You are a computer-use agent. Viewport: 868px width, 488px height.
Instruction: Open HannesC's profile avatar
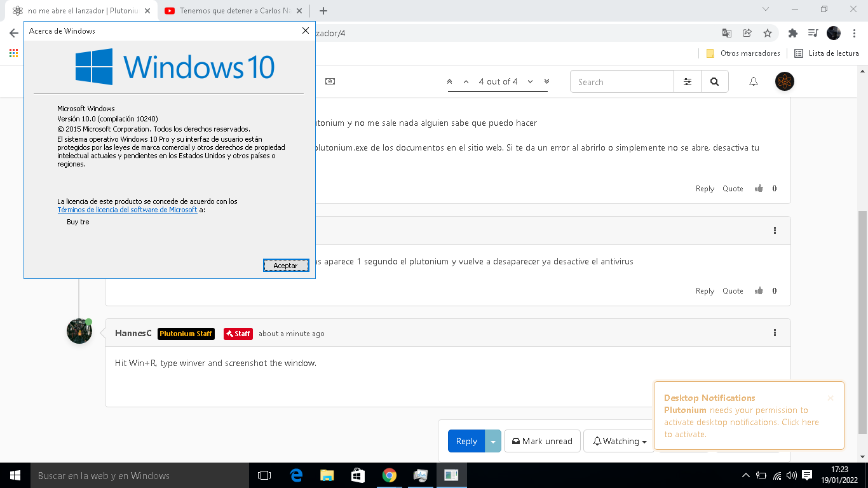79,331
